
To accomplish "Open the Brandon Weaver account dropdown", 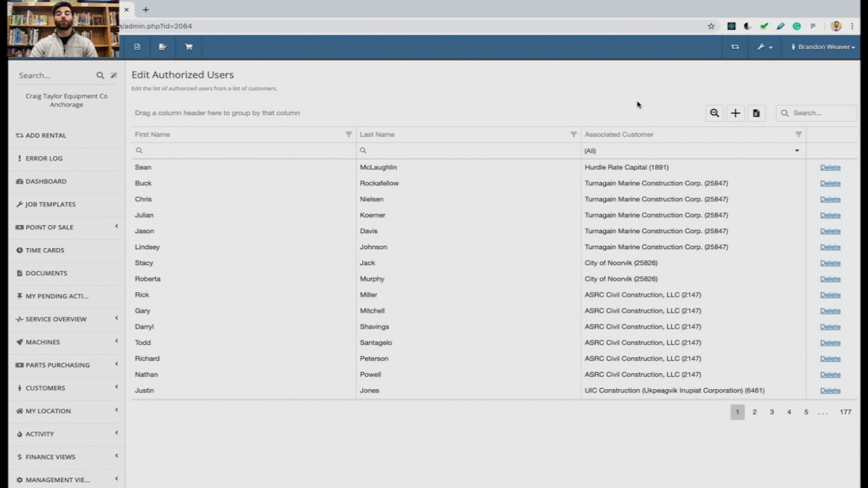I will click(822, 46).
